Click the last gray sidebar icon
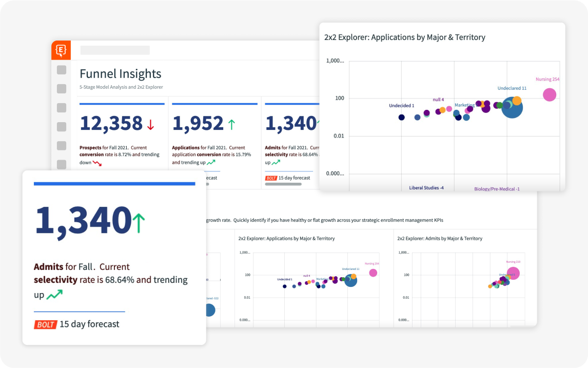The image size is (588, 368). [x=62, y=164]
